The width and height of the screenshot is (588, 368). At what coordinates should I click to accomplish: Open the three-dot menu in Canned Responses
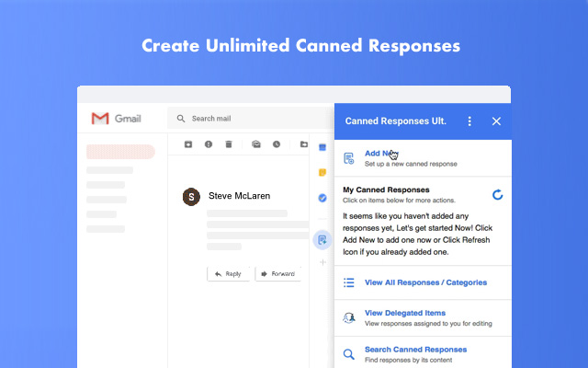pyautogui.click(x=469, y=121)
